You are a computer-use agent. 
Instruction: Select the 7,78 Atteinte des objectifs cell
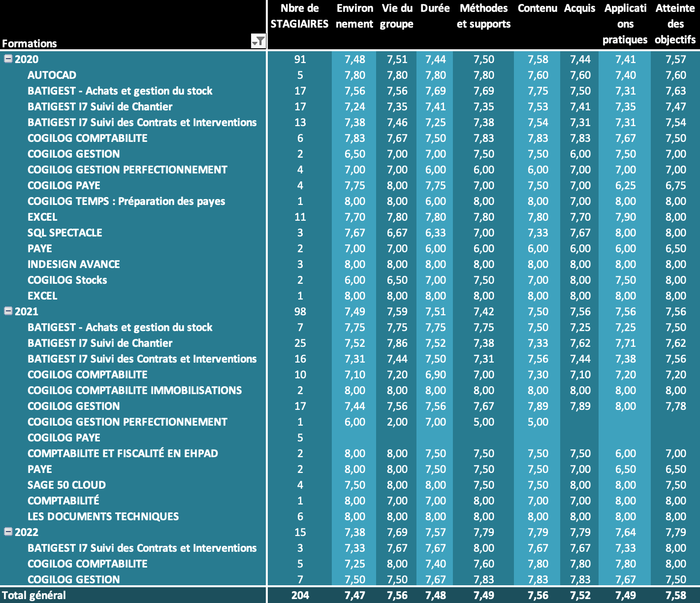tap(676, 406)
